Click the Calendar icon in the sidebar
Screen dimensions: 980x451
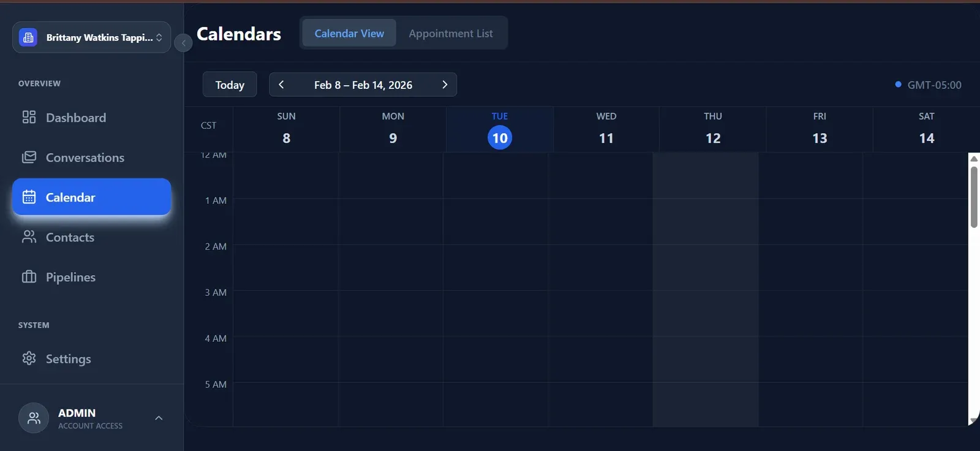point(29,197)
